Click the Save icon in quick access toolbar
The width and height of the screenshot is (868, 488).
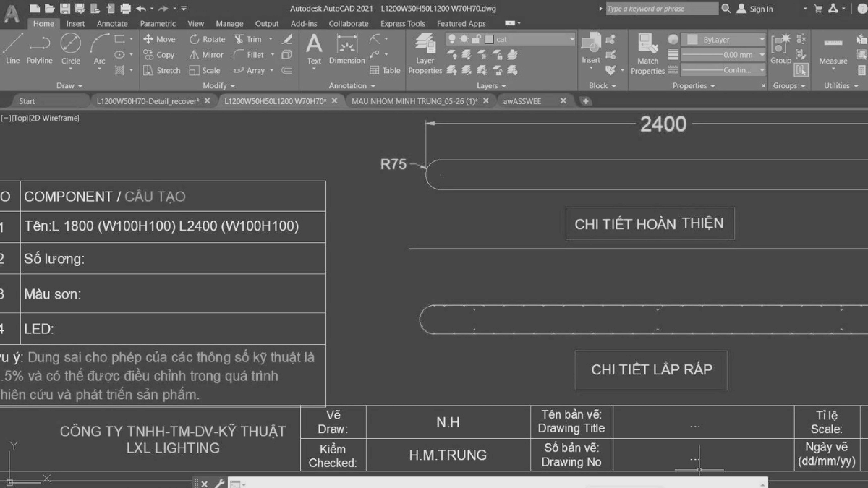(x=65, y=9)
